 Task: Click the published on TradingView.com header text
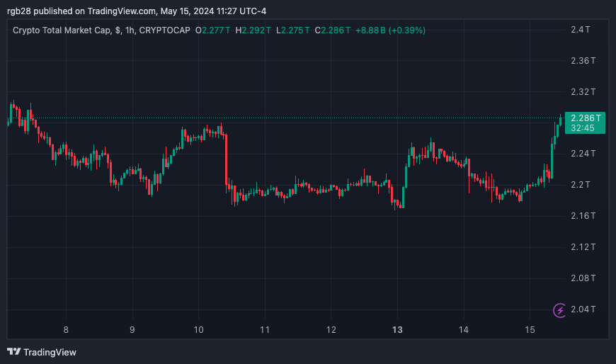tap(94, 11)
